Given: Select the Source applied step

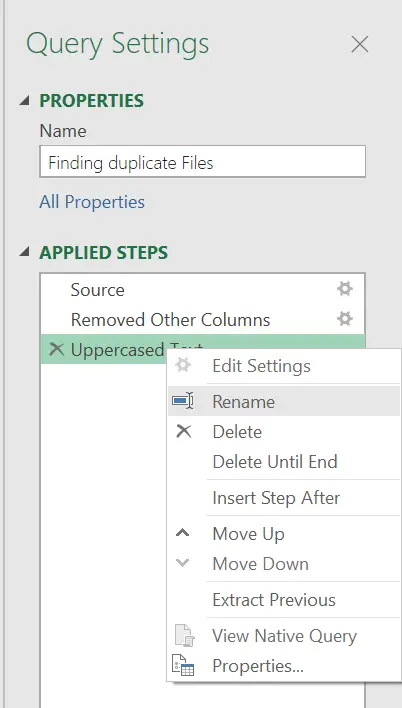Looking at the screenshot, I should tap(202, 289).
